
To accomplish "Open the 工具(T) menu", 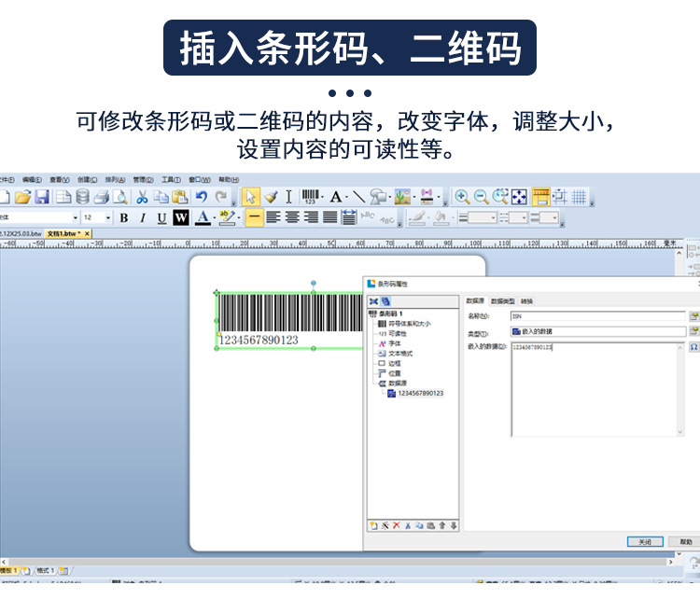I will pos(171,179).
